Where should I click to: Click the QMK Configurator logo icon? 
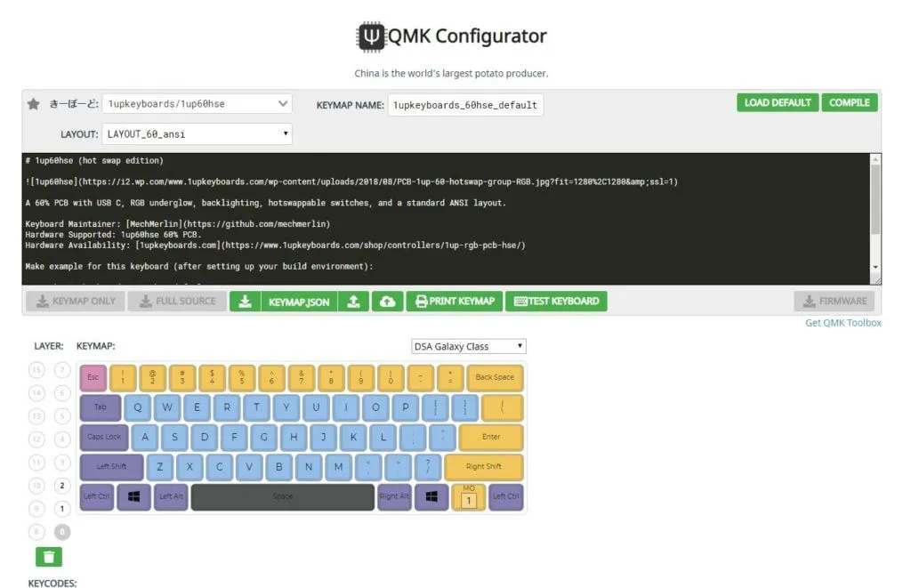[370, 37]
